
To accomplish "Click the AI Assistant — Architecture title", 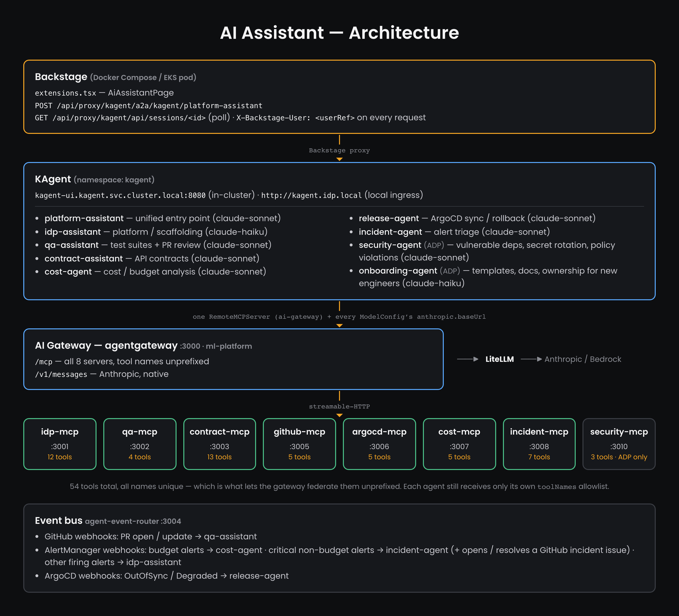I will click(x=339, y=33).
